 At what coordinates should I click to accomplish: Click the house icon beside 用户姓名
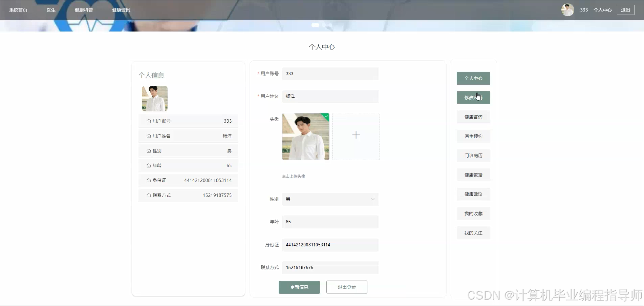coord(148,136)
